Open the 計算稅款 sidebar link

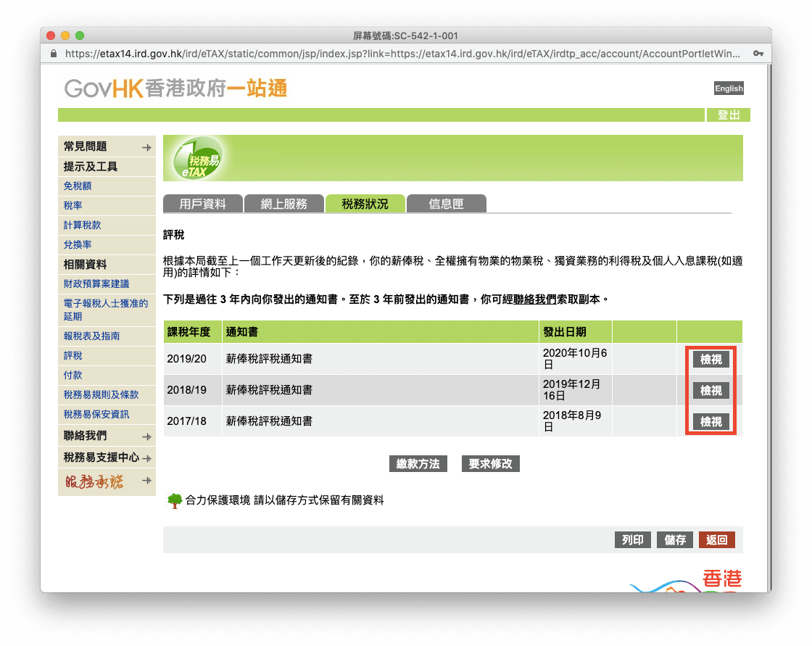tap(83, 225)
